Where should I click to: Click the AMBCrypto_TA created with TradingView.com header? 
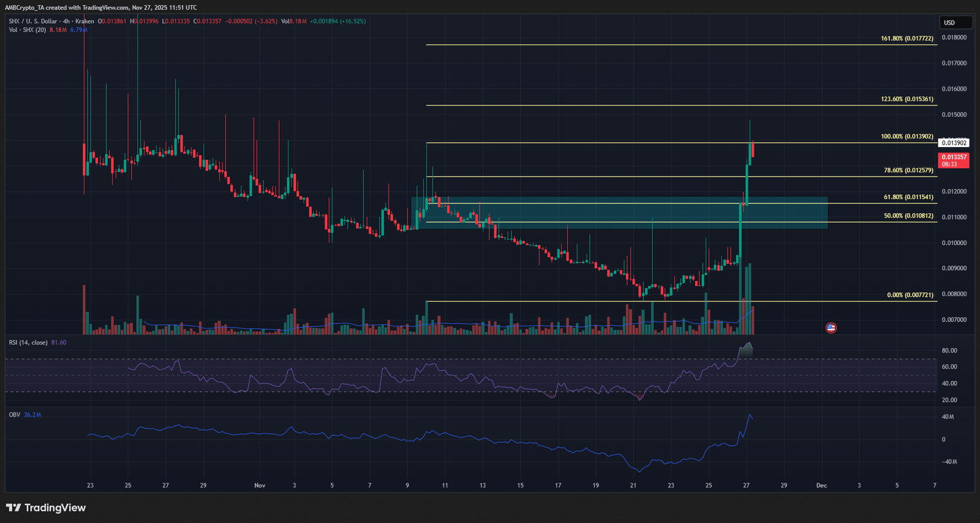(101, 7)
